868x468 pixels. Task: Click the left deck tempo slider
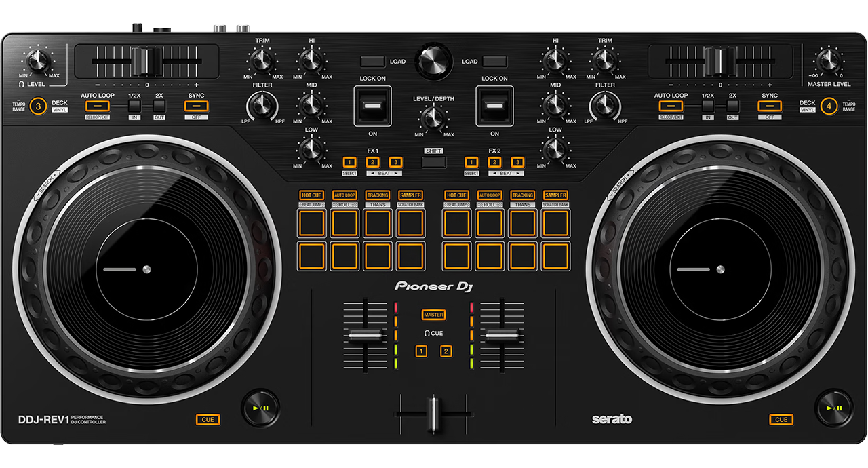tap(146, 61)
